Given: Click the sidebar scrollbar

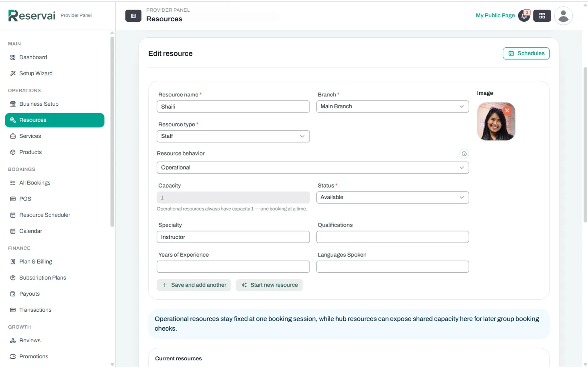Looking at the screenshot, I should (112, 132).
